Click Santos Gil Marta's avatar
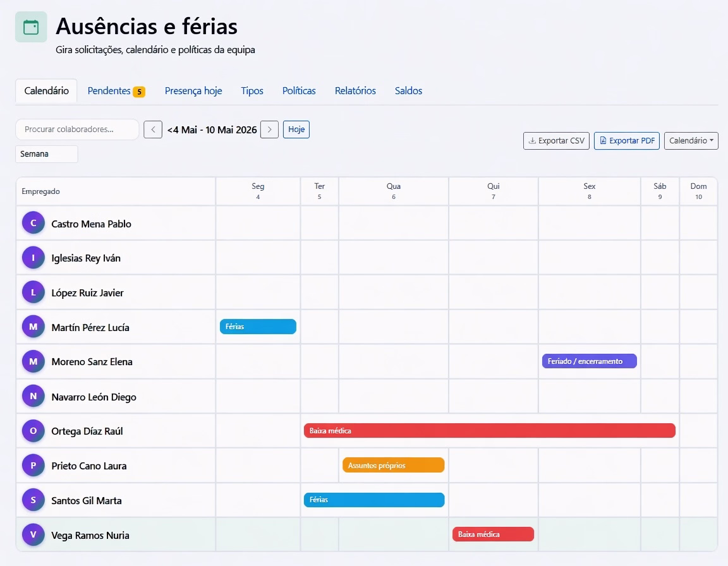The width and height of the screenshot is (728, 566). (33, 500)
